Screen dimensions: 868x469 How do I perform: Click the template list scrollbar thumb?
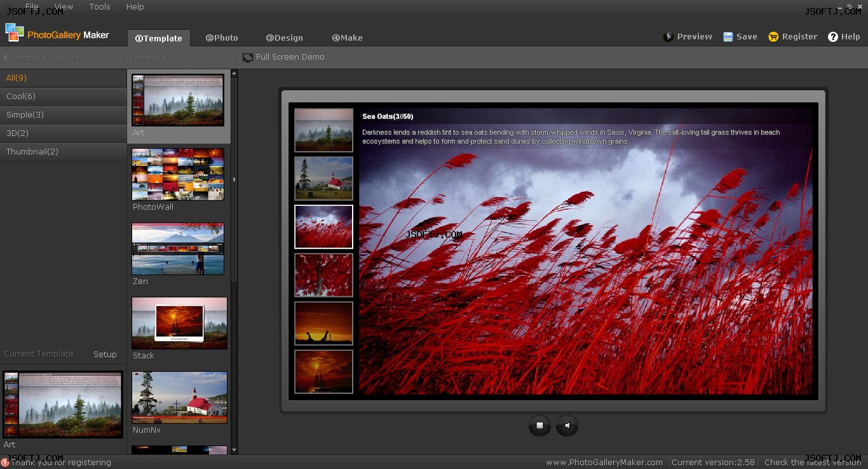pos(234,180)
